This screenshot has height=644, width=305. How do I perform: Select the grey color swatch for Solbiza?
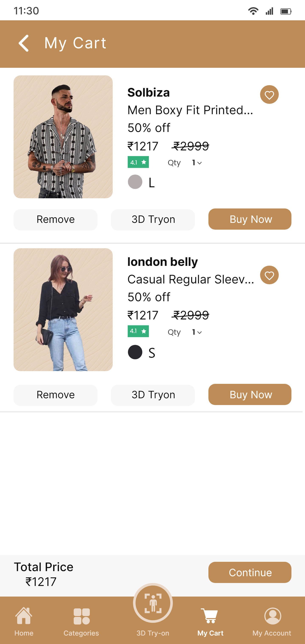pos(135,182)
